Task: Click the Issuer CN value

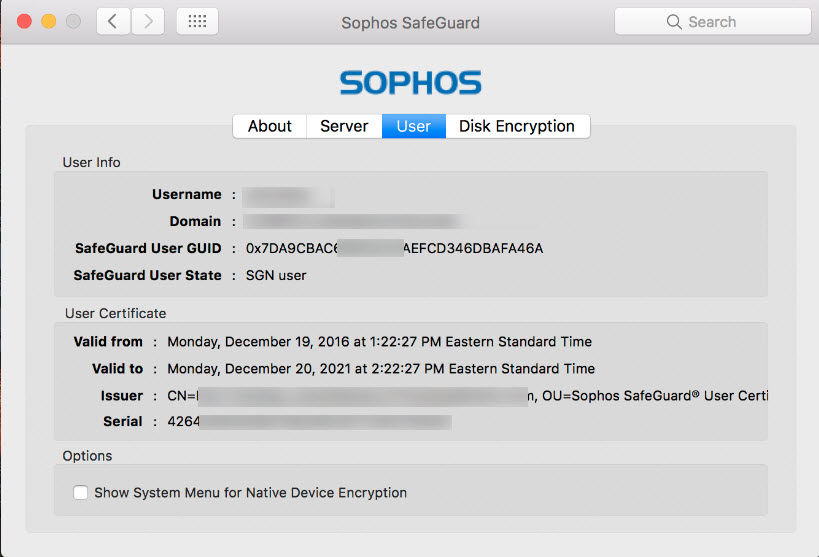Action: point(467,396)
